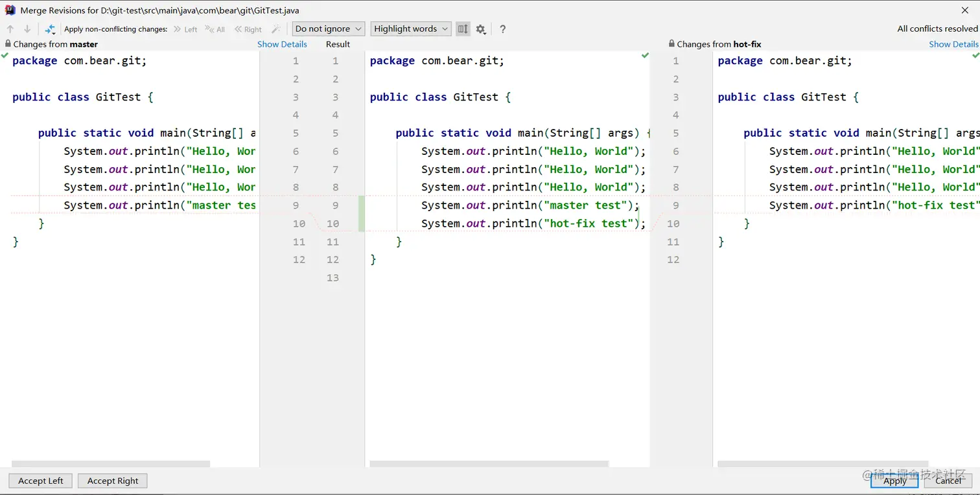
Task: Click the IntelliJ icon in title bar
Action: click(10, 10)
